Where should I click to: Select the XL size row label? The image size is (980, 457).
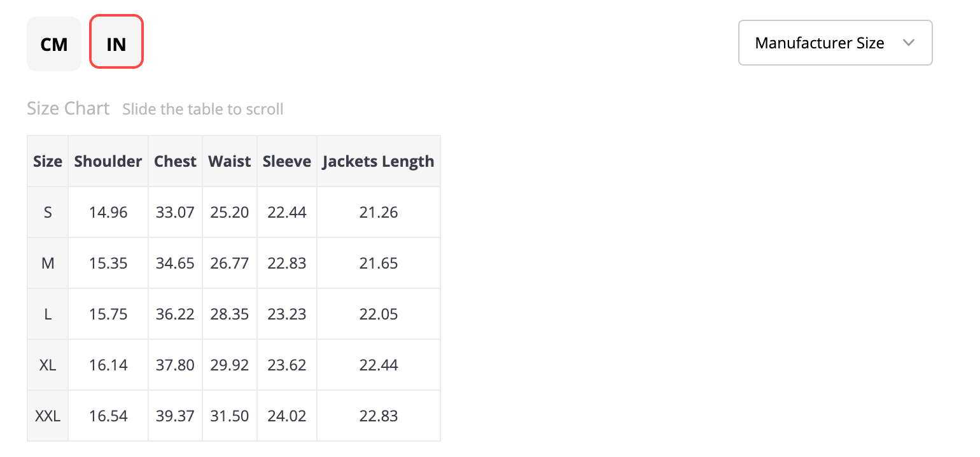click(x=48, y=365)
